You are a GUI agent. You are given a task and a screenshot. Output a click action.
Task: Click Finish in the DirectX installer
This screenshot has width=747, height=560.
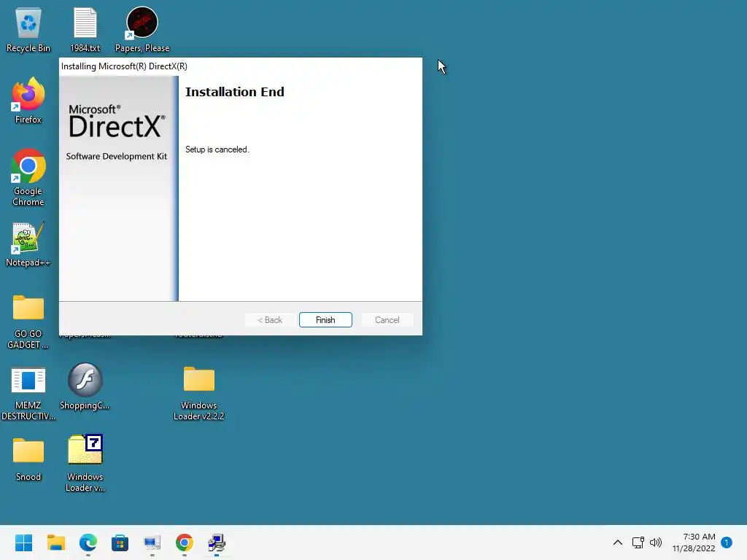pyautogui.click(x=325, y=320)
